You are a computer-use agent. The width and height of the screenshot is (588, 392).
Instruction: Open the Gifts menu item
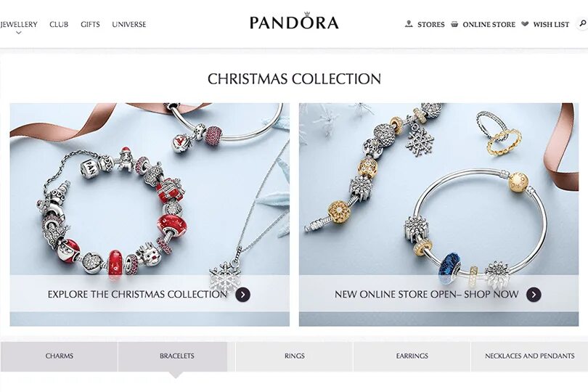[x=90, y=25]
